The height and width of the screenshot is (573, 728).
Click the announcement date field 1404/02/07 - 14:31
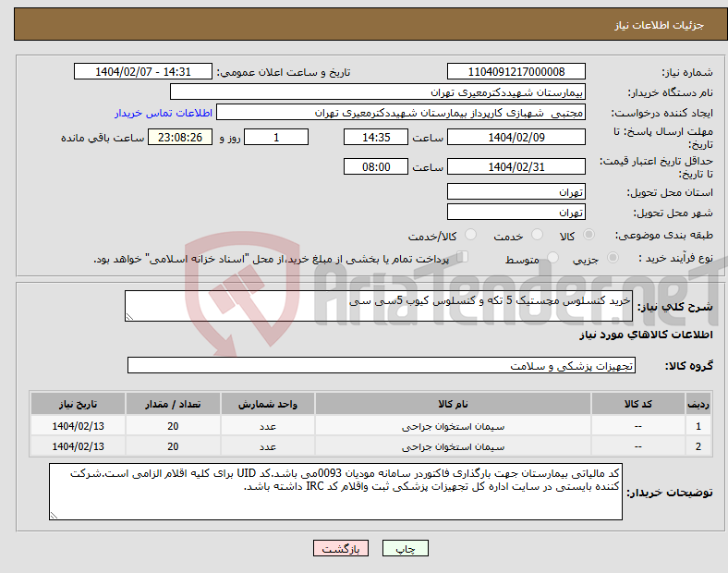(143, 72)
